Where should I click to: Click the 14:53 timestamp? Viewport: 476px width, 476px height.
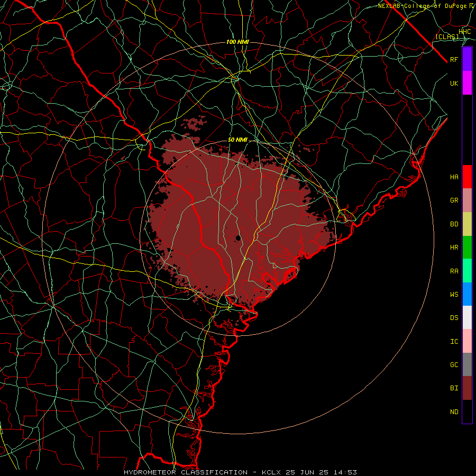(x=344, y=472)
